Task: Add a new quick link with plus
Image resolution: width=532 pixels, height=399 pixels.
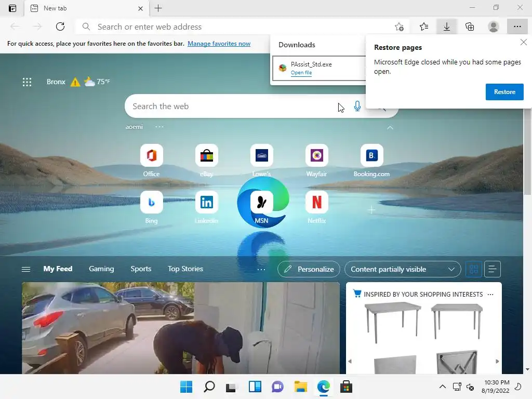Action: 371,210
